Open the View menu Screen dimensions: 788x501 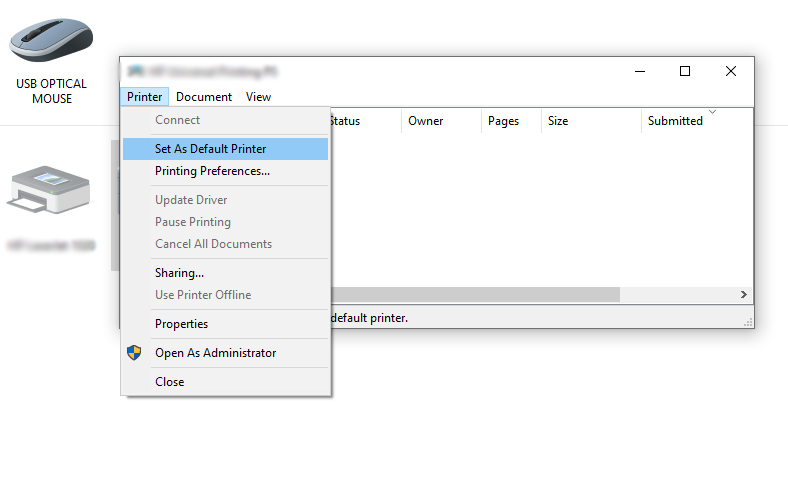click(258, 96)
